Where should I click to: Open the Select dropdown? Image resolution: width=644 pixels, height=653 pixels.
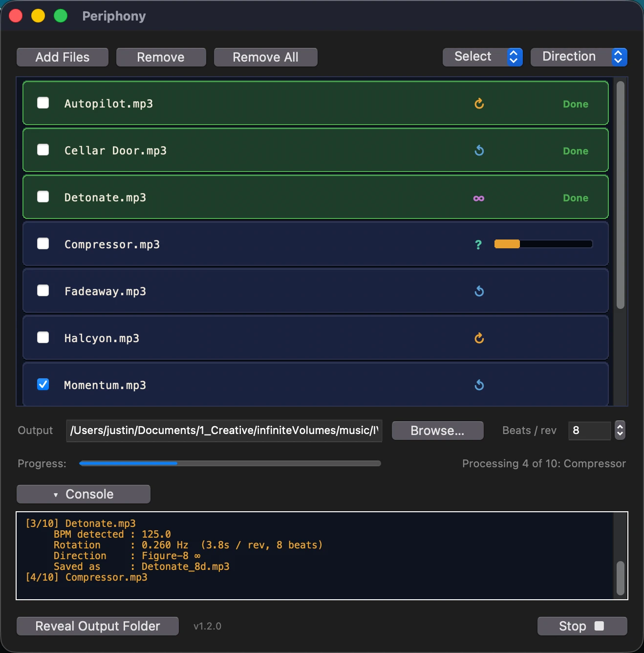(x=483, y=57)
